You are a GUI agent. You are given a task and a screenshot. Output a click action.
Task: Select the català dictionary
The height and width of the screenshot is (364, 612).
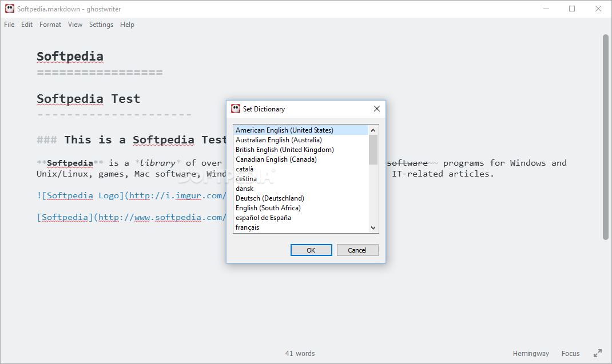click(301, 169)
